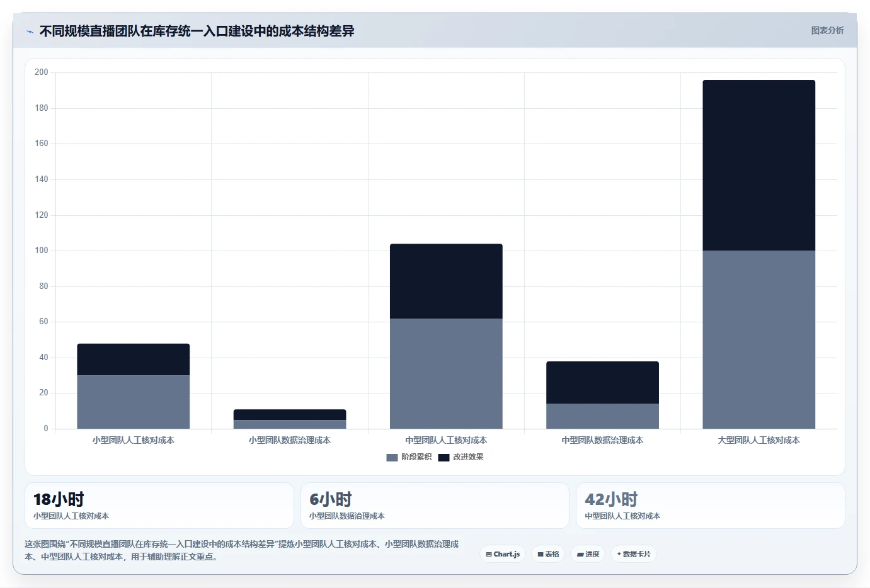
Task: Click the 阶段累积 legend label text
Action: (416, 457)
